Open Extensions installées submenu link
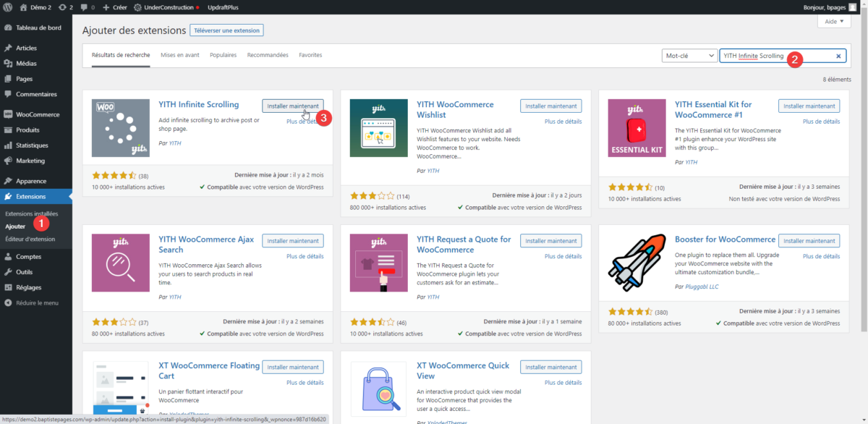The height and width of the screenshot is (424, 868). click(32, 214)
